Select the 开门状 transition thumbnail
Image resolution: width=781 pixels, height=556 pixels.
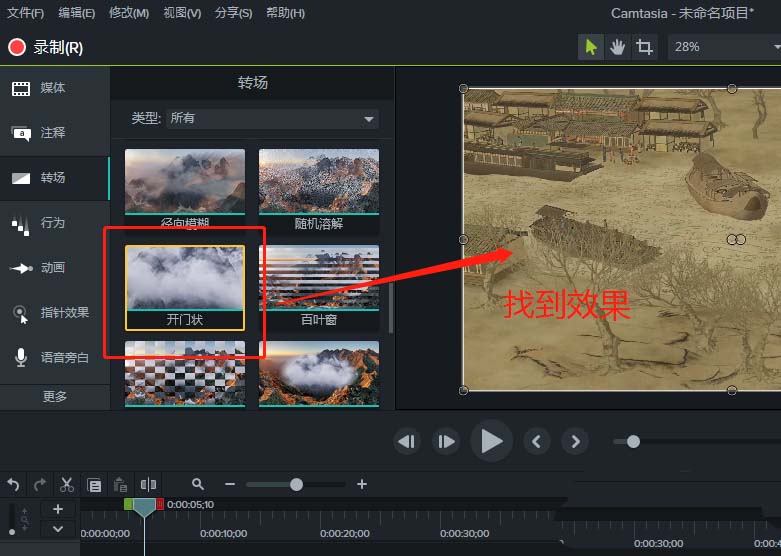click(x=185, y=287)
